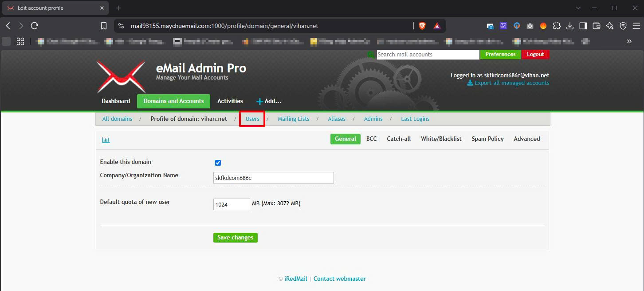
Task: Click the browser address bar URL
Action: (x=224, y=26)
